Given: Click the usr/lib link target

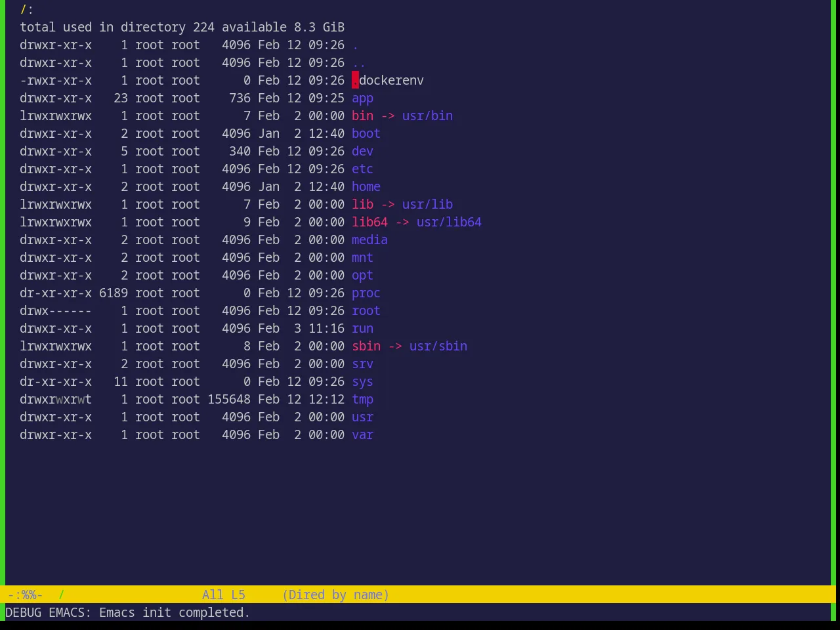Looking at the screenshot, I should click(427, 205).
